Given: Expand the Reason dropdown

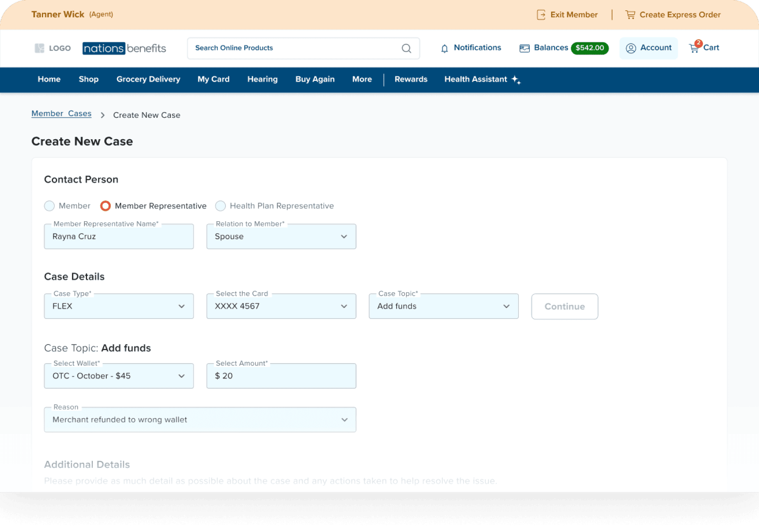Looking at the screenshot, I should 344,420.
